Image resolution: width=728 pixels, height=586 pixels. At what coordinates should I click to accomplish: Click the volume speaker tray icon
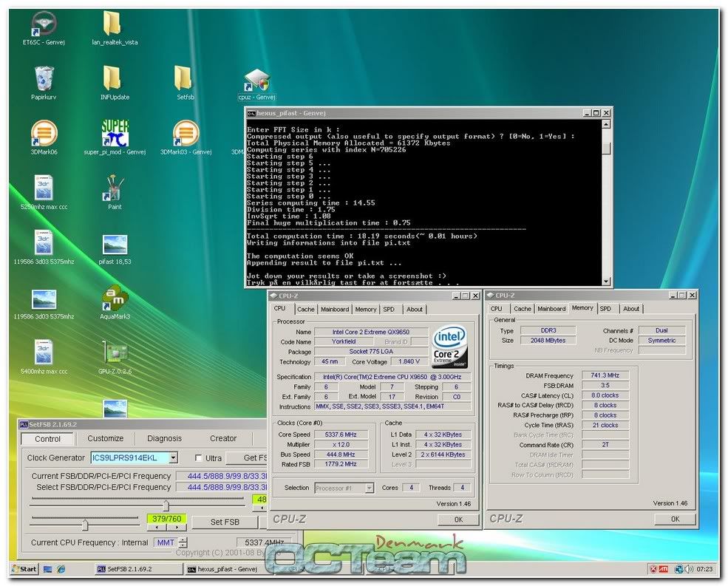point(689,569)
